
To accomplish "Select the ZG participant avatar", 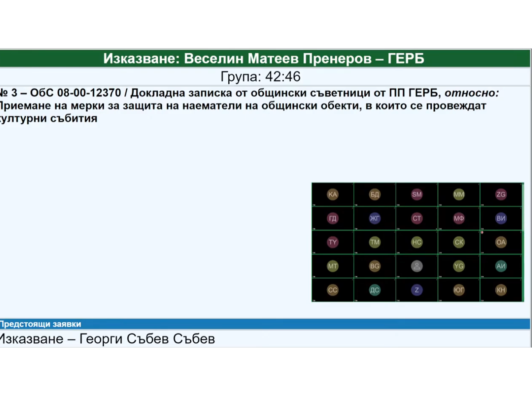I will pos(501,194).
